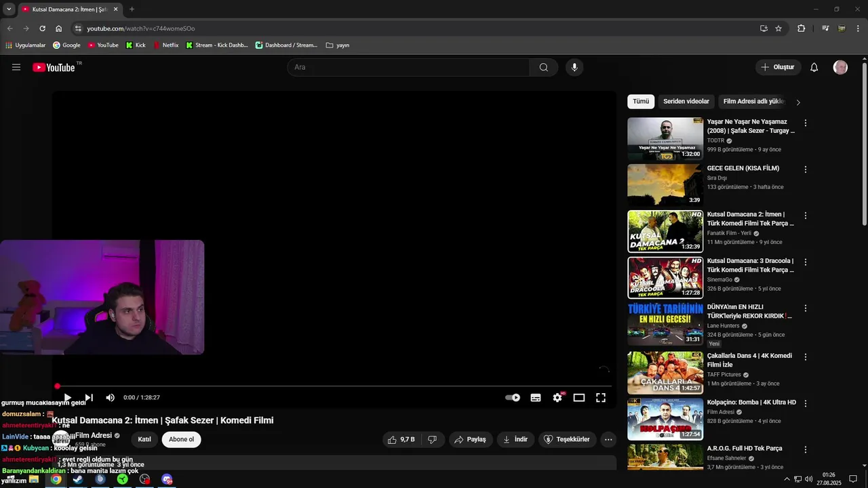Open the notifications bell

tap(814, 67)
